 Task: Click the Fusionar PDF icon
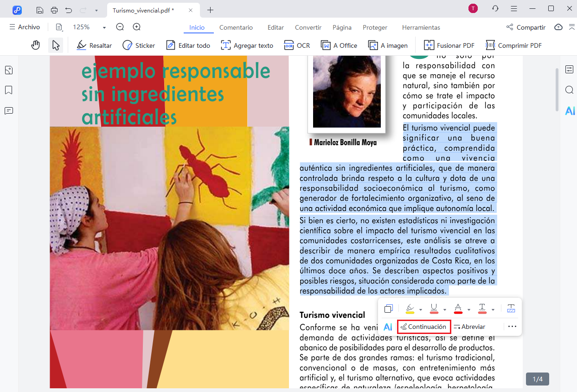pyautogui.click(x=429, y=45)
